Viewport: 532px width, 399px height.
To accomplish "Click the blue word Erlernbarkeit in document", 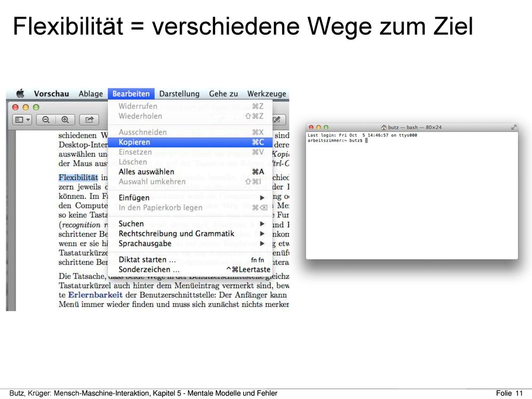I will coord(96,295).
